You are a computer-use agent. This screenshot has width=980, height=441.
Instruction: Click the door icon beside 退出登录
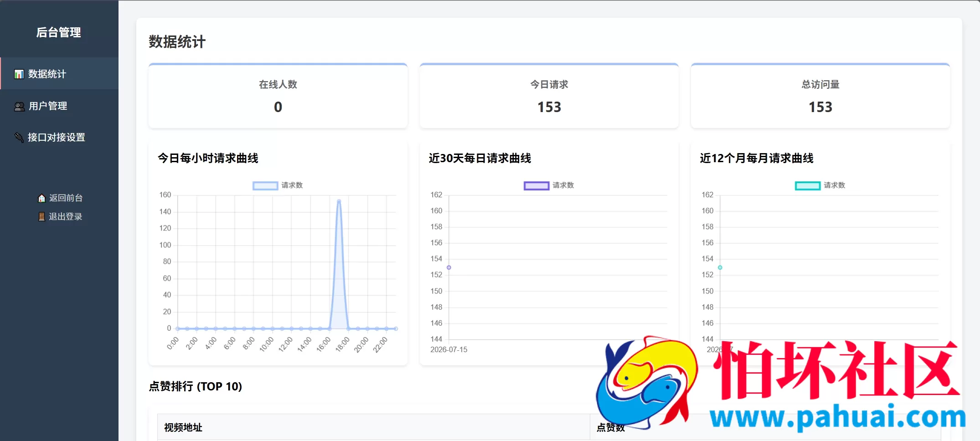pyautogui.click(x=41, y=217)
